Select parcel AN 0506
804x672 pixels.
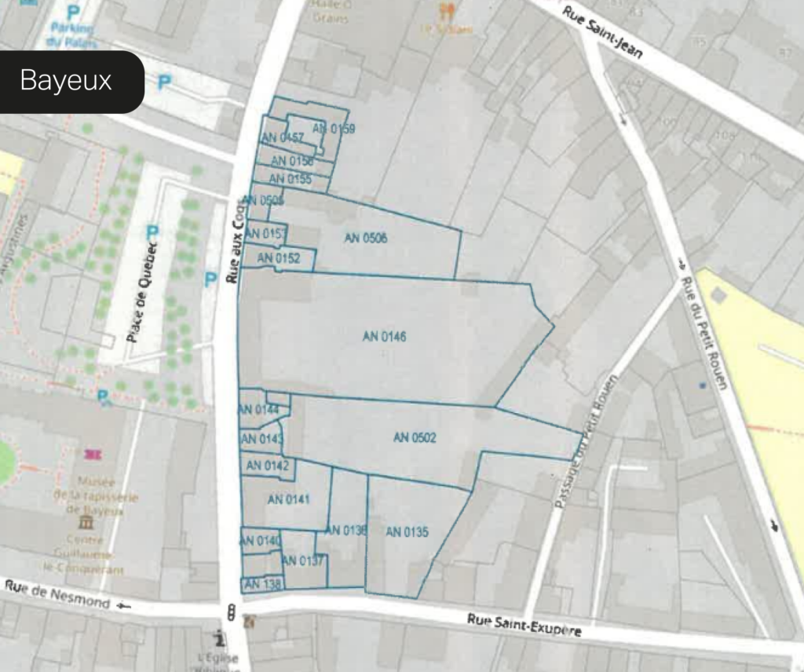click(365, 238)
